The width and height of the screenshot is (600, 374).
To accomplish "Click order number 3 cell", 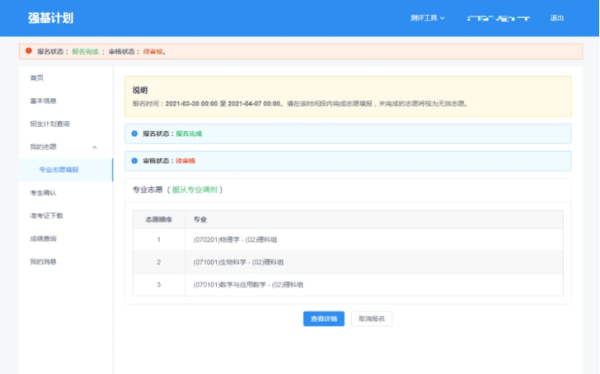I will tap(159, 285).
